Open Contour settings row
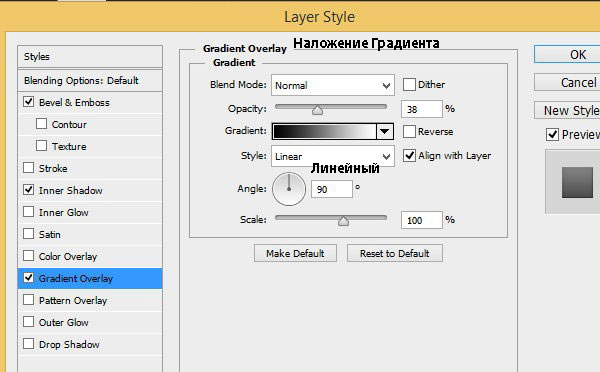Image resolution: width=600 pixels, height=372 pixels. (x=90, y=124)
